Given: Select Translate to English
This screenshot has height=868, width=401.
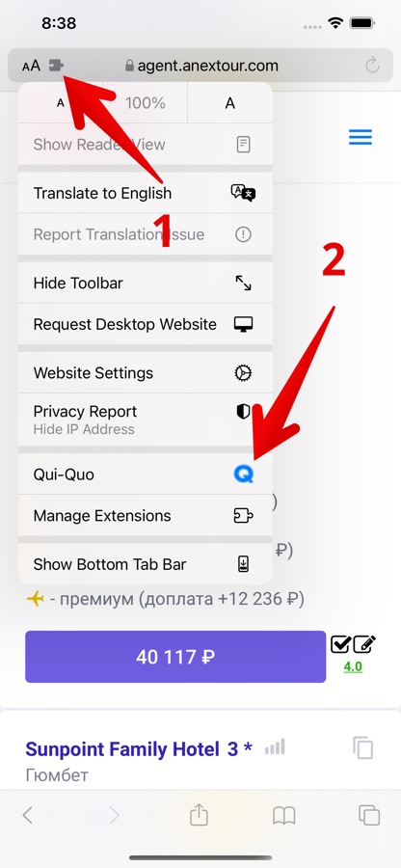Looking at the screenshot, I should (145, 193).
